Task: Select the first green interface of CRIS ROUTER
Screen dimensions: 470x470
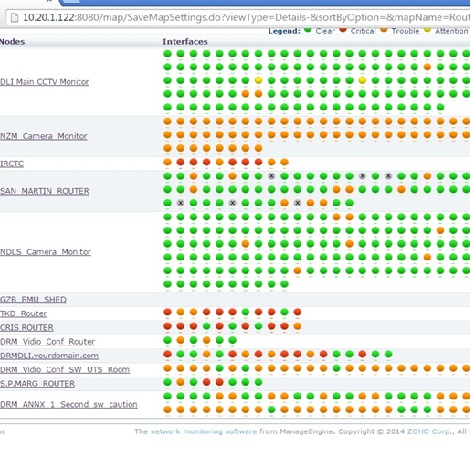Action: [x=206, y=326]
